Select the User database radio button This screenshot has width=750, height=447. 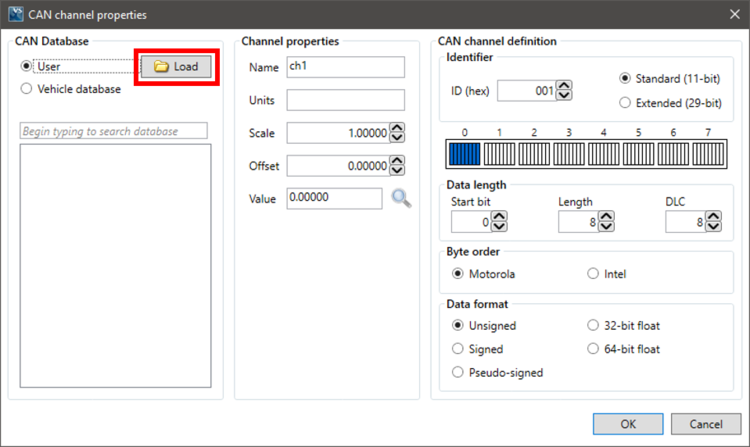pos(26,66)
